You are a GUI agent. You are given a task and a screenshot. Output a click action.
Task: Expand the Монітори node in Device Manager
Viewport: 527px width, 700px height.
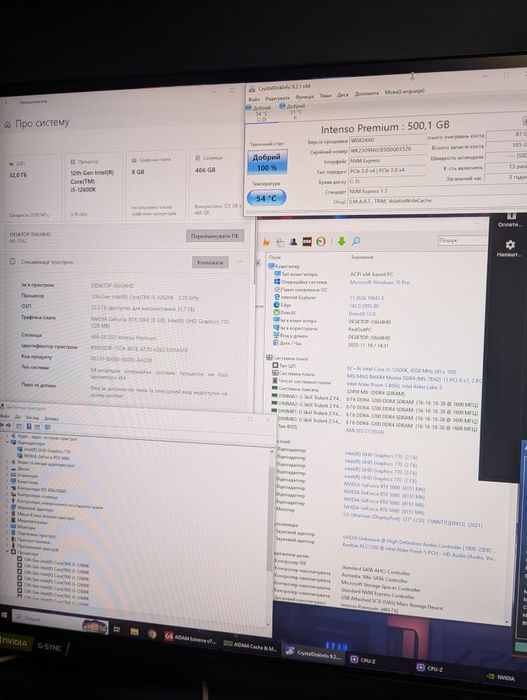pos(8,527)
